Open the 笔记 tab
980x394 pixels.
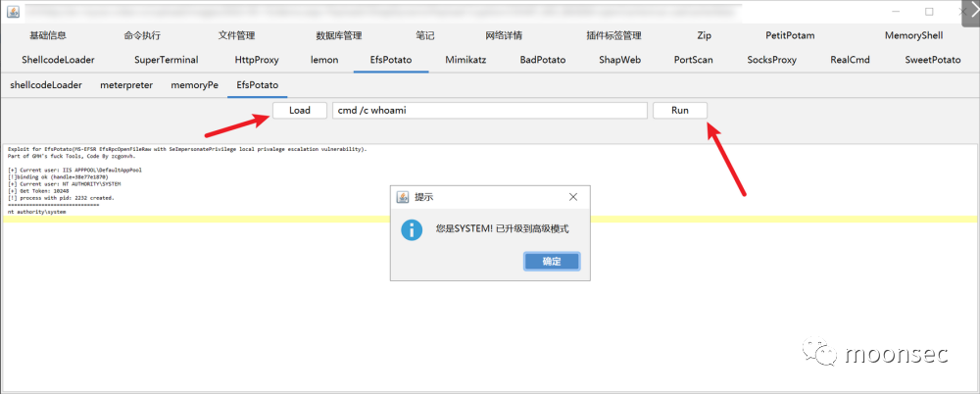(x=425, y=35)
